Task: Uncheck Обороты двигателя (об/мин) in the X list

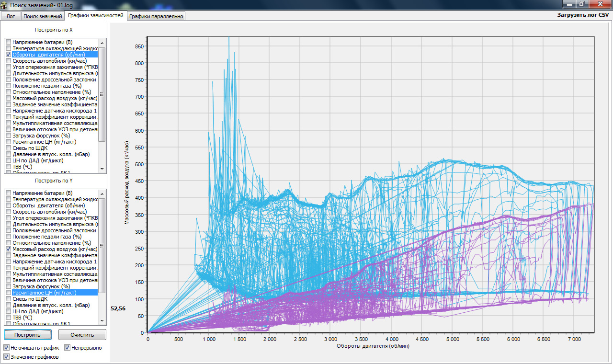Action: pos(8,55)
